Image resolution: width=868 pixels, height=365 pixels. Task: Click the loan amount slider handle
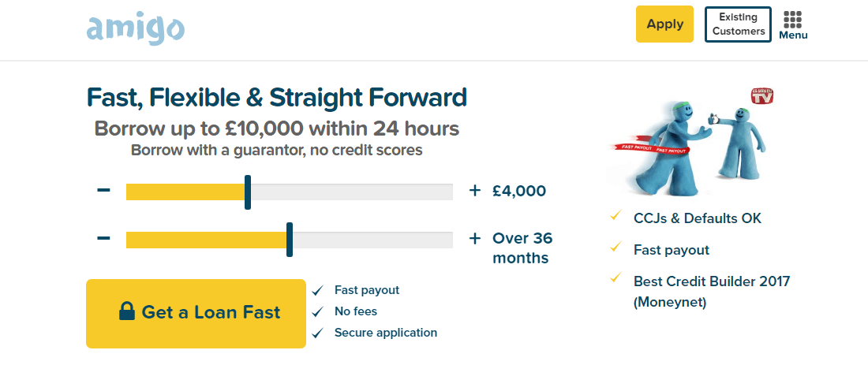pyautogui.click(x=248, y=192)
